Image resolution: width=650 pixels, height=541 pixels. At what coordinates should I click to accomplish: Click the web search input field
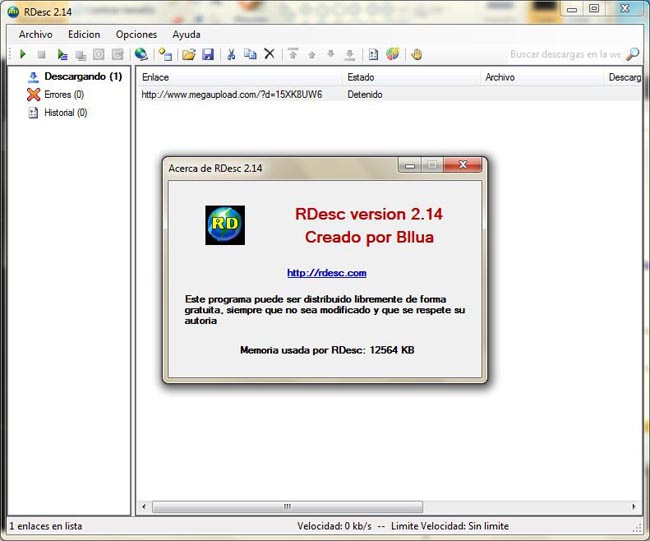point(564,54)
